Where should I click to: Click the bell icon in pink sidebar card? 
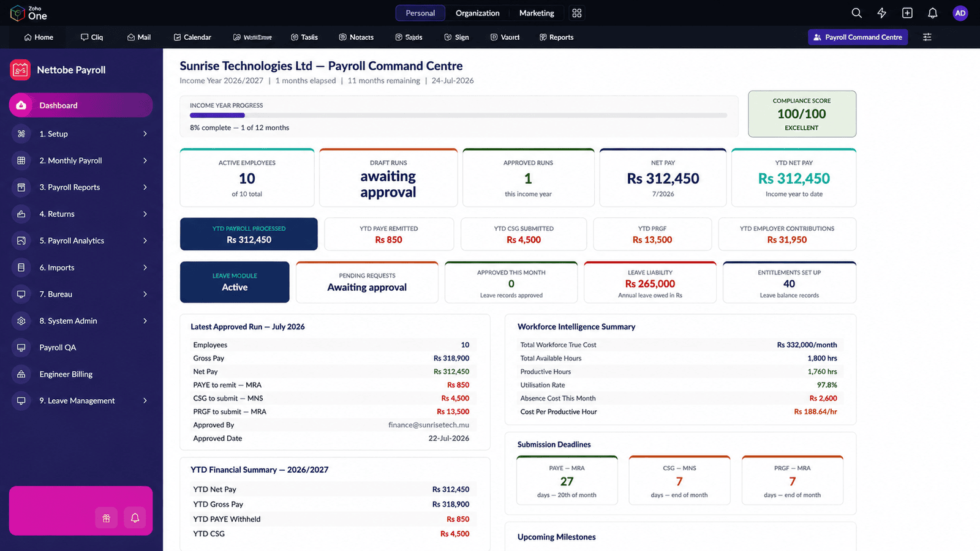pos(135,518)
